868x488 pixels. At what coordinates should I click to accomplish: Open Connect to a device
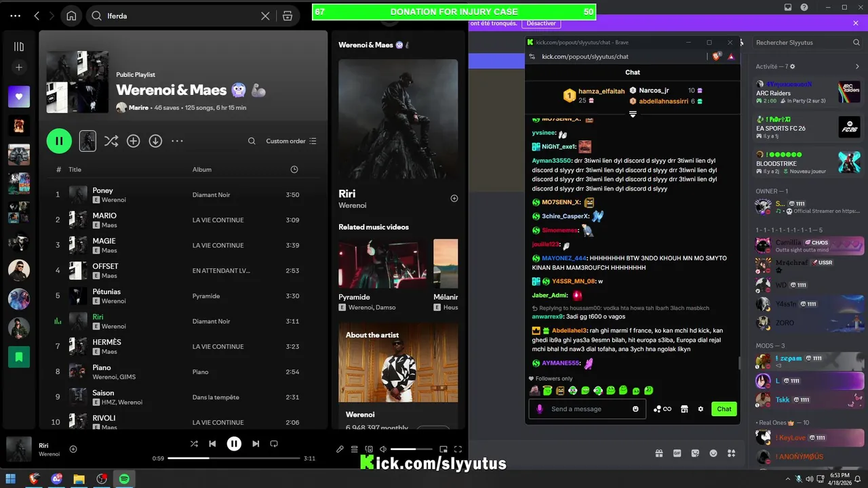click(369, 449)
